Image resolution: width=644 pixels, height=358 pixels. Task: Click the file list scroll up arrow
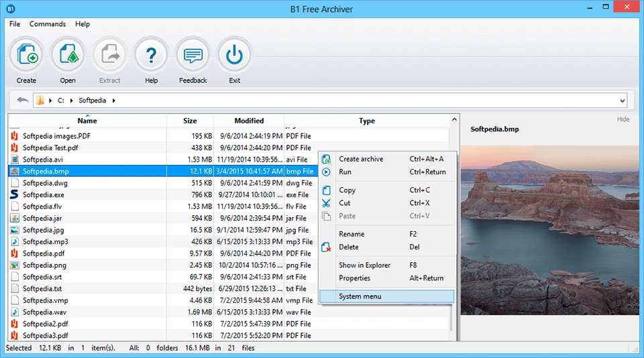coord(454,119)
